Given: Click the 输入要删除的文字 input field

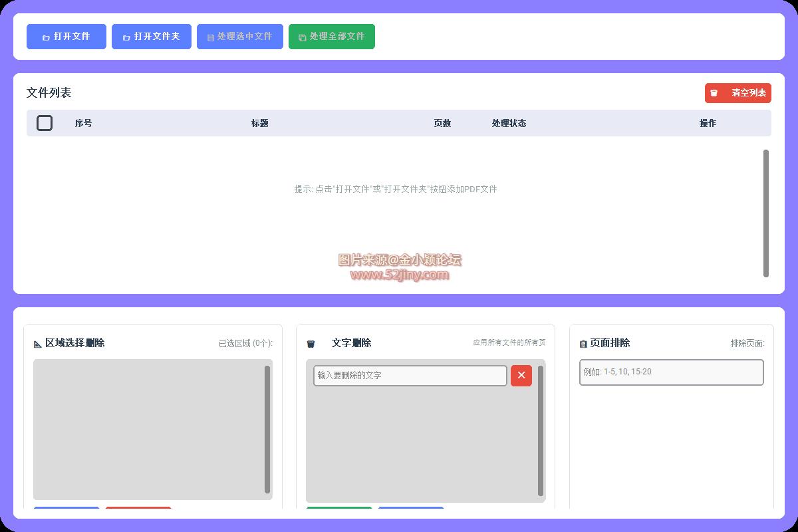Looking at the screenshot, I should coord(410,376).
